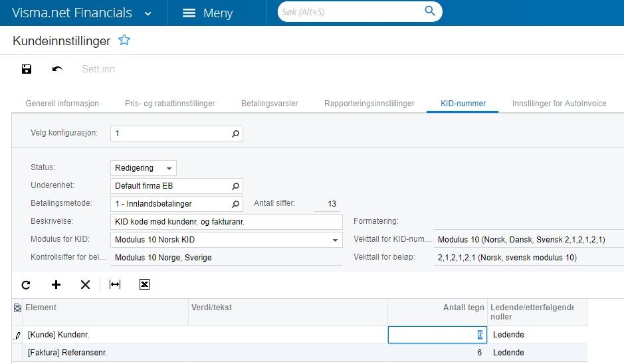Select the [Kunde] Kundenr. row

tap(299, 335)
